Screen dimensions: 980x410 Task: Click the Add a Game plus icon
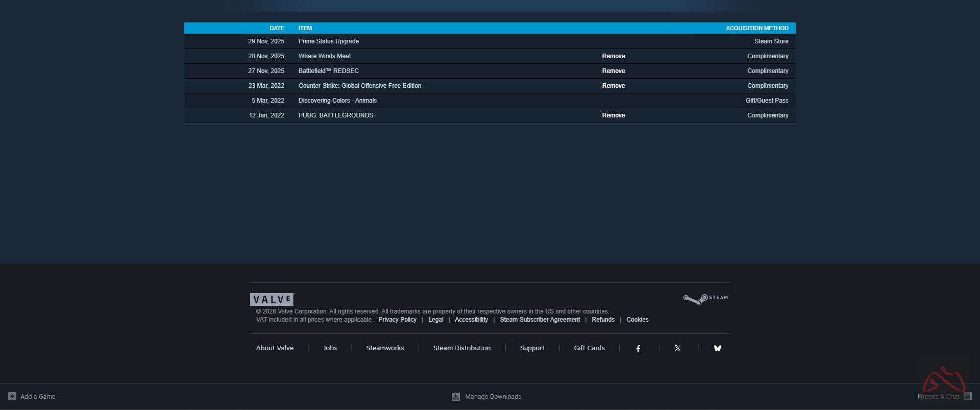[12, 396]
